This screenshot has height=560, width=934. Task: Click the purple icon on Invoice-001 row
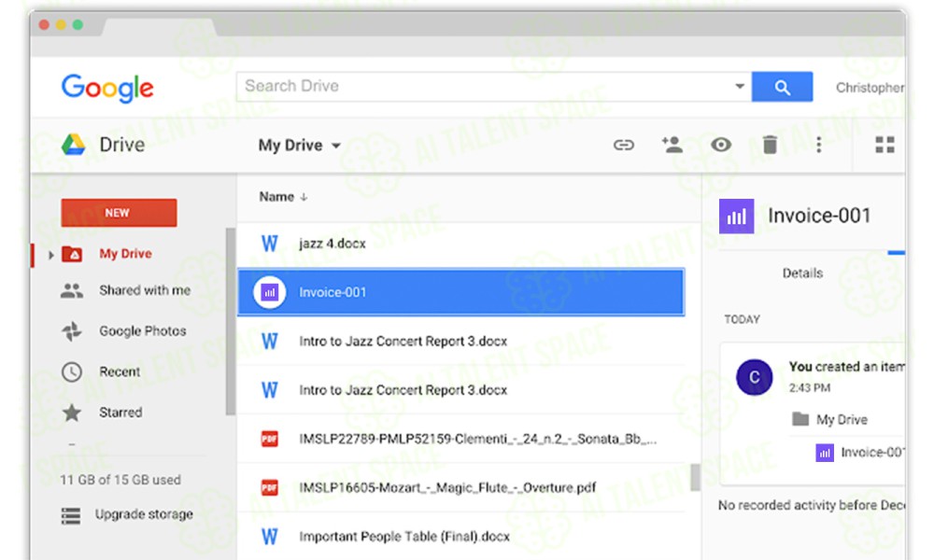(270, 292)
